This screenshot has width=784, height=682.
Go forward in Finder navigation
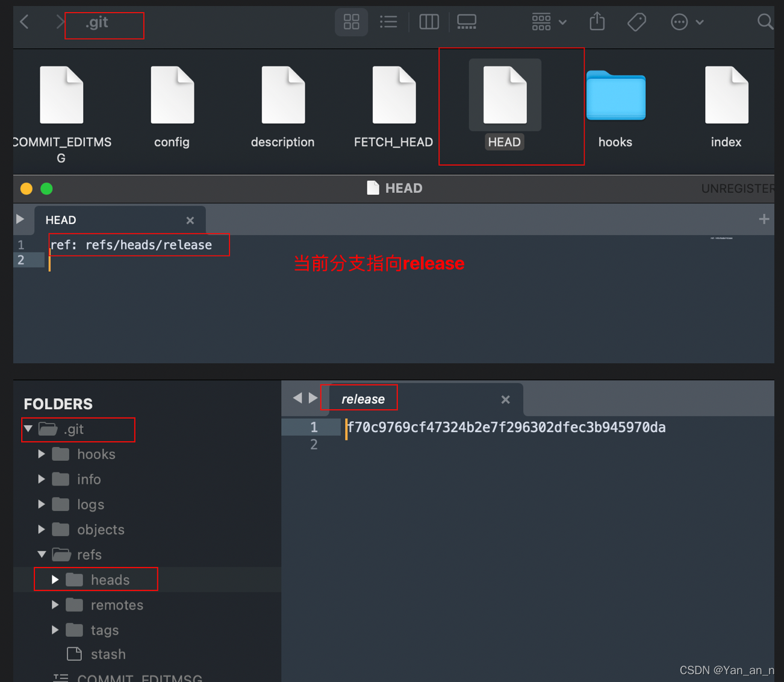[x=59, y=22]
